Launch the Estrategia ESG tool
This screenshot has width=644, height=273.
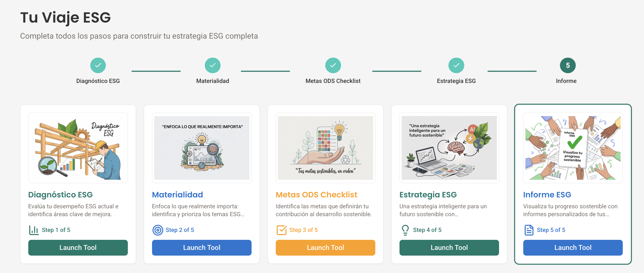(449, 247)
